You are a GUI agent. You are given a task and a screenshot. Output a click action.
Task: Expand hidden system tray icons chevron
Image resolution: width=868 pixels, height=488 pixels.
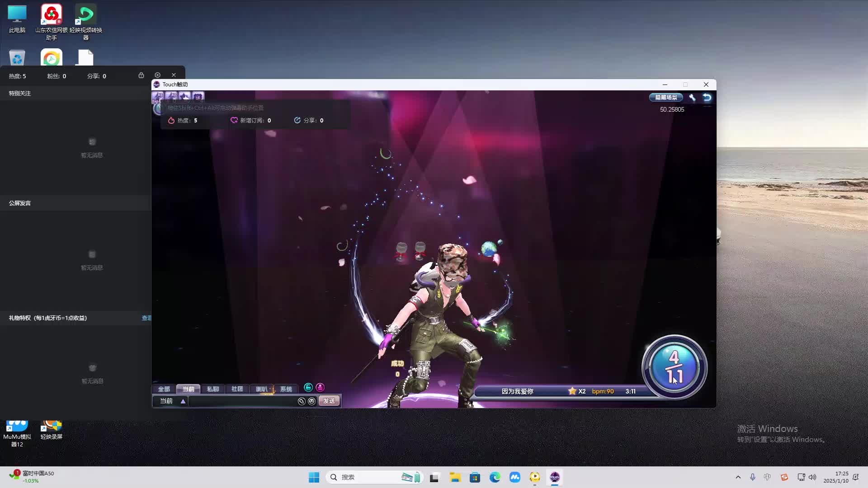(738, 477)
